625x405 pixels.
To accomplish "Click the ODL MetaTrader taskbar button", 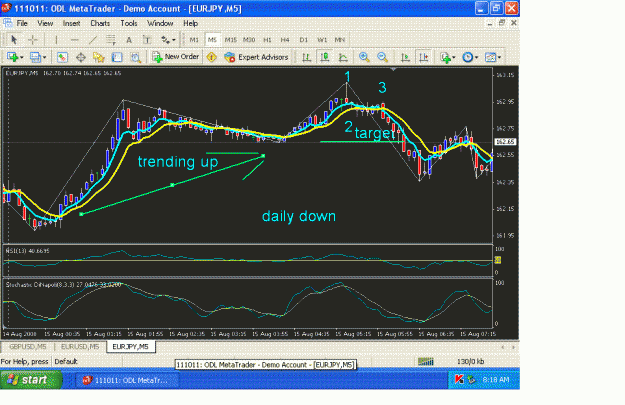I will click(x=127, y=380).
